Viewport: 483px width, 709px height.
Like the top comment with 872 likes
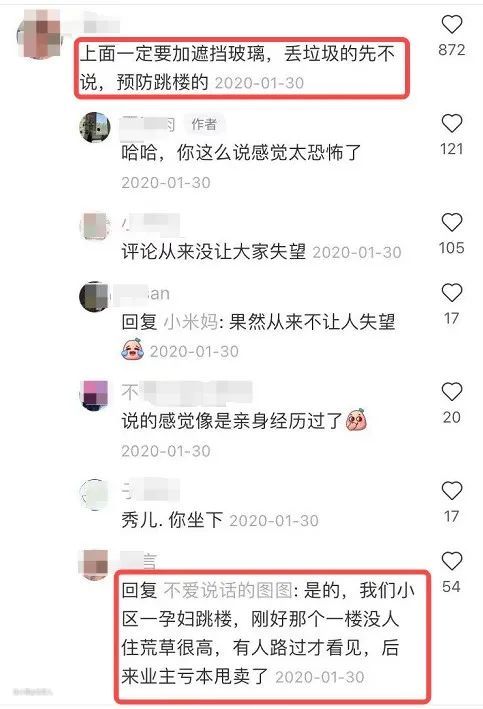[x=452, y=24]
